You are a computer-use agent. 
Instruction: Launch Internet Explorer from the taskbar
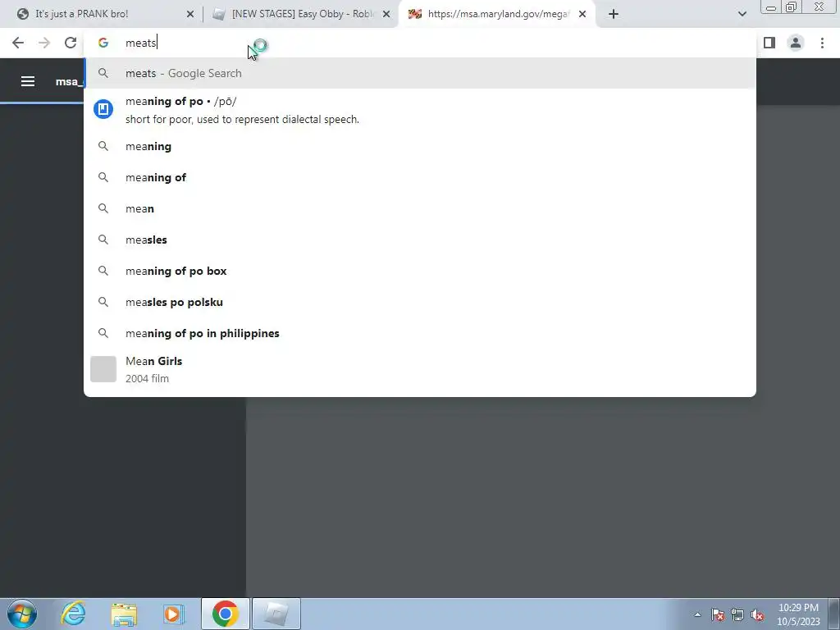[x=73, y=614]
